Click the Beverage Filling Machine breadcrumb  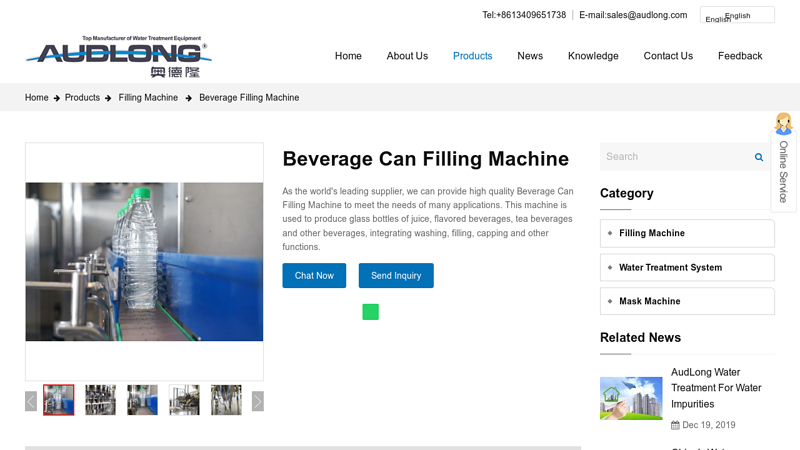tap(249, 97)
